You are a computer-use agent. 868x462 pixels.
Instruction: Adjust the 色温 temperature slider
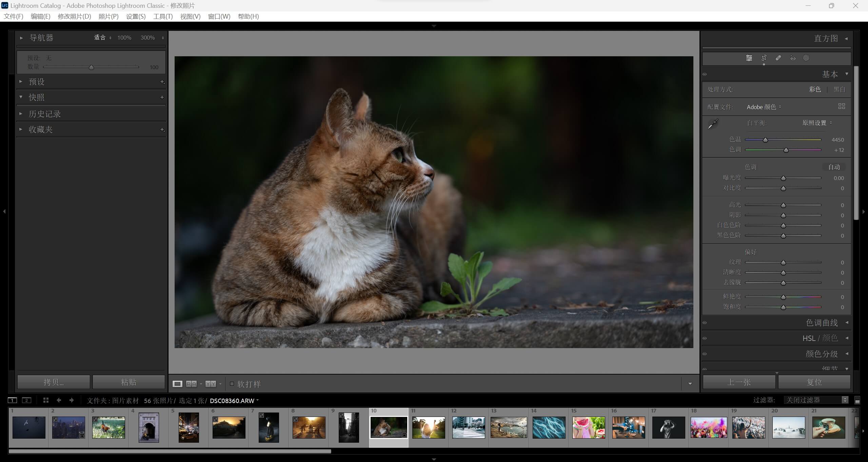coord(765,140)
